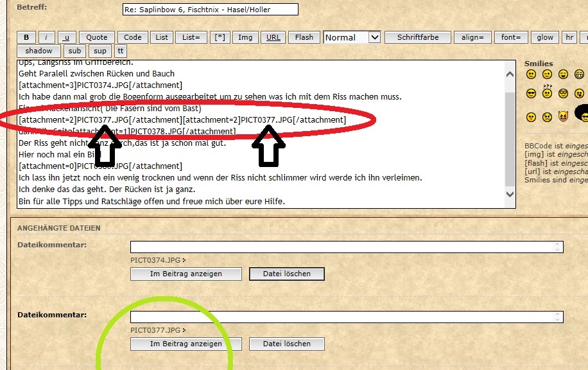
Task: Open the Normal font size dropdown
Action: [352, 37]
